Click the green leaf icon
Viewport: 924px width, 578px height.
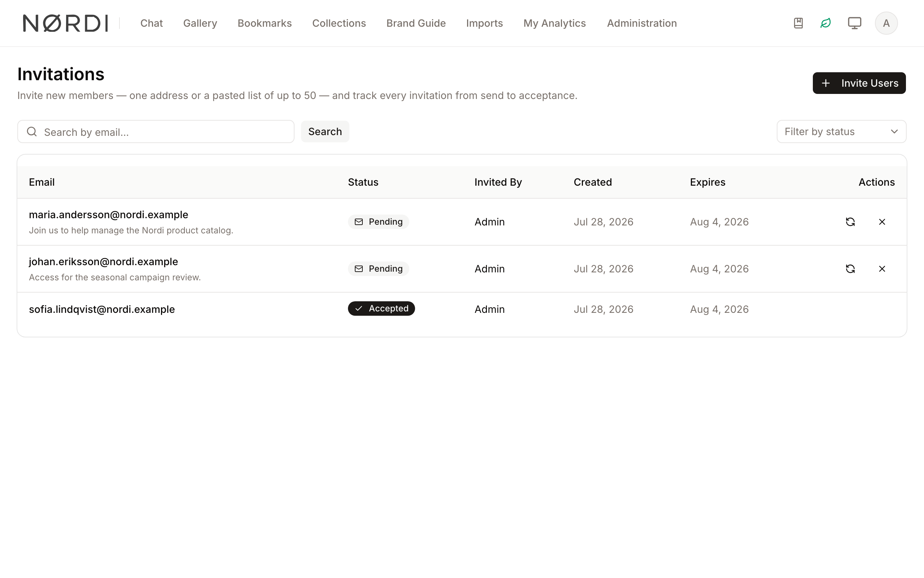pos(825,23)
